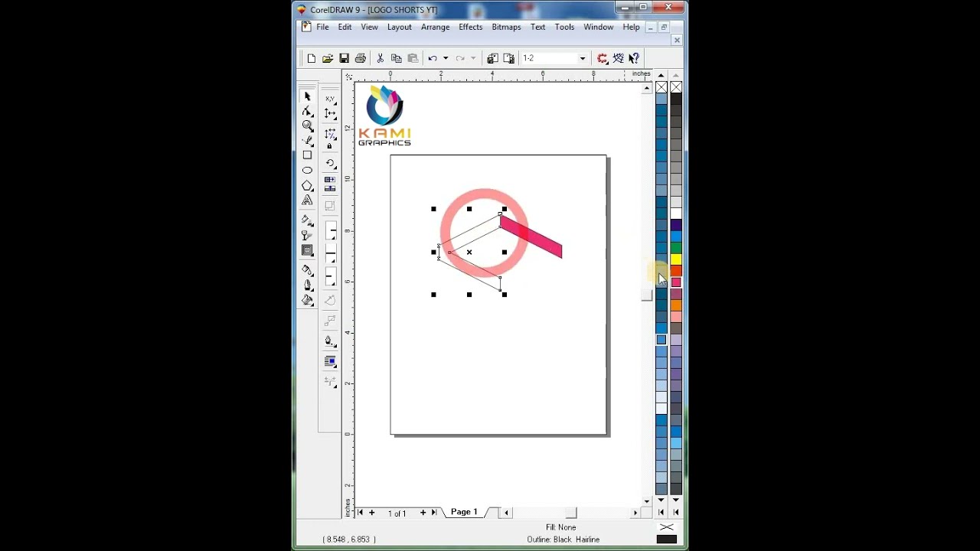Select the Pick tool arrow
This screenshot has width=980, height=551.
click(307, 96)
